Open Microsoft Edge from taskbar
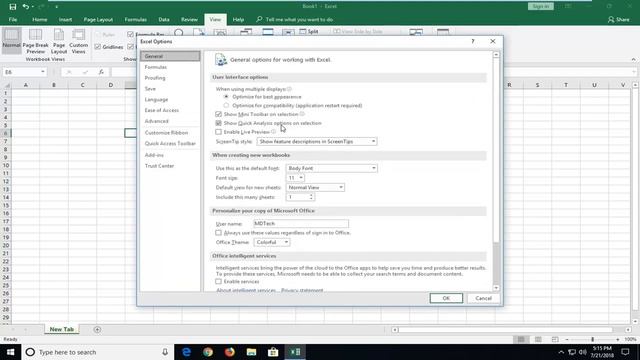This screenshot has width=640, height=360. click(x=187, y=352)
